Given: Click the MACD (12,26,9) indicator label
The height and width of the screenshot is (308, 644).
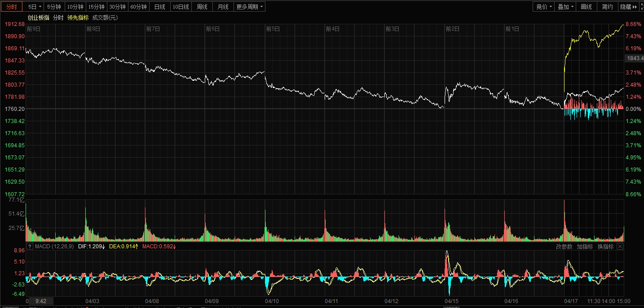Looking at the screenshot, I should point(54,246).
